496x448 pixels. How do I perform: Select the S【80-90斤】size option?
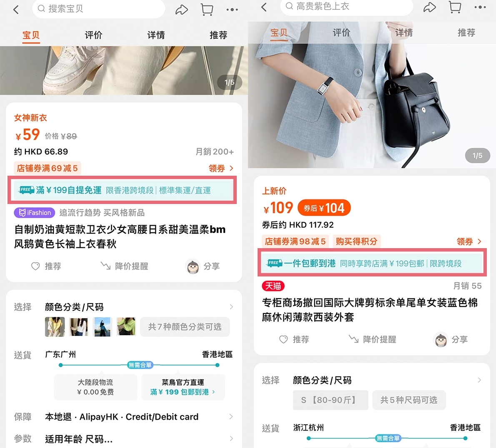click(330, 400)
